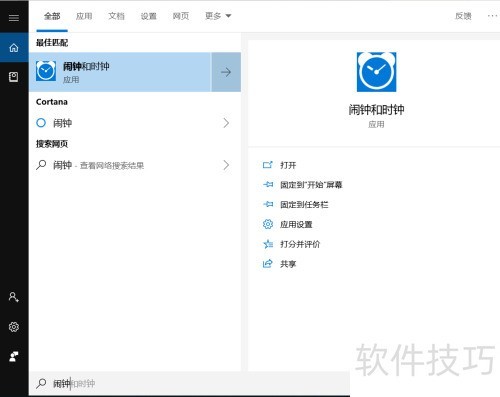Switch to the 全部 tab
This screenshot has width=500, height=397.
tap(52, 16)
